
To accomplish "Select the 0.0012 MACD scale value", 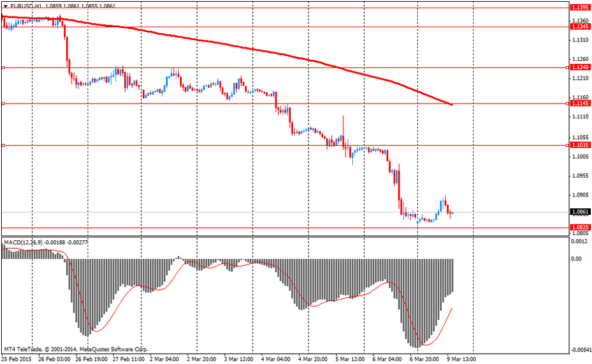I will 579,241.
